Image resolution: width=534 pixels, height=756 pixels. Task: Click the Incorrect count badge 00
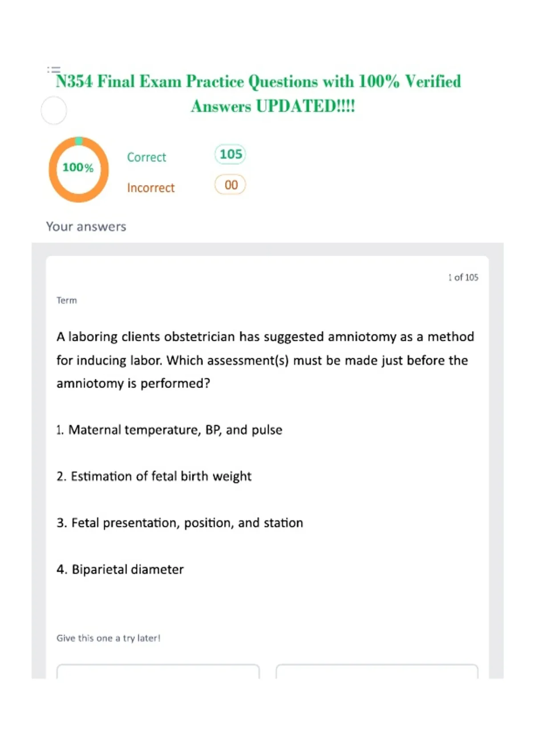231,185
